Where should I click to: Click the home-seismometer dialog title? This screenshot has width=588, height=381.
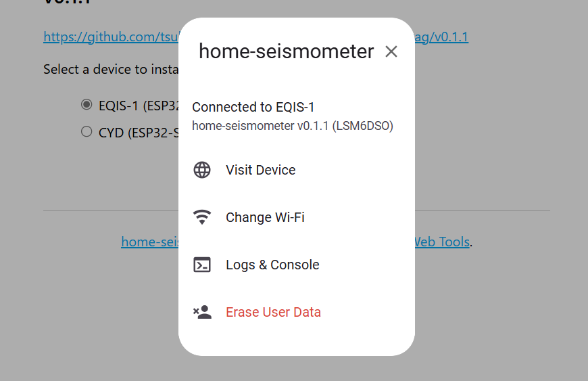286,51
